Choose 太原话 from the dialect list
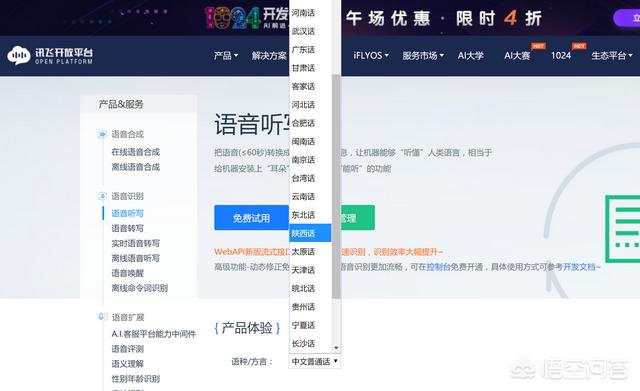 310,251
